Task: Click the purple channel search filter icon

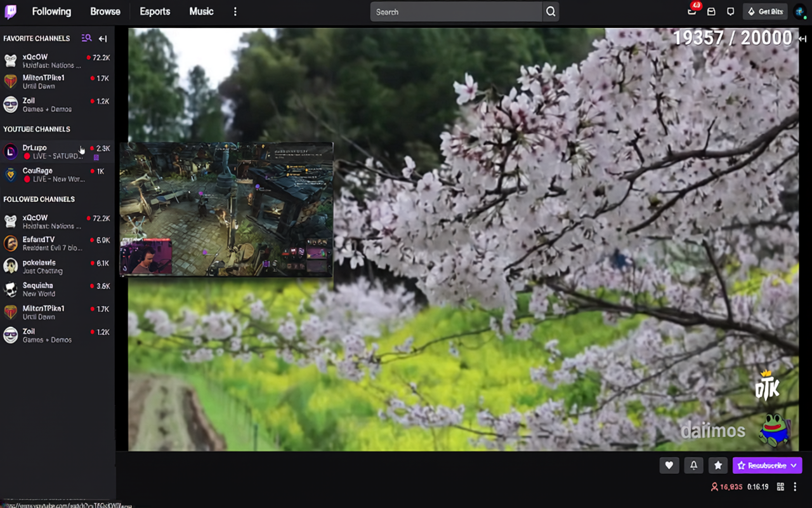Action: point(87,38)
